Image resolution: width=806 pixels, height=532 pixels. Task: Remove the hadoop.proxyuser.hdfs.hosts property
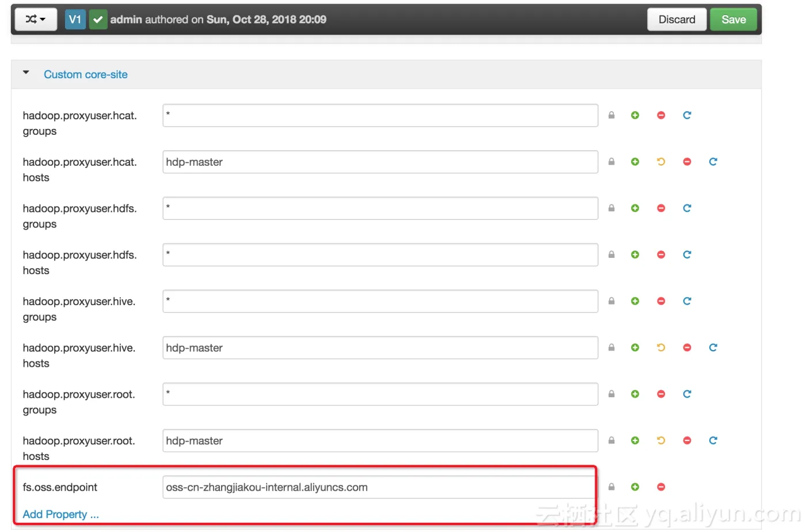[x=661, y=254]
